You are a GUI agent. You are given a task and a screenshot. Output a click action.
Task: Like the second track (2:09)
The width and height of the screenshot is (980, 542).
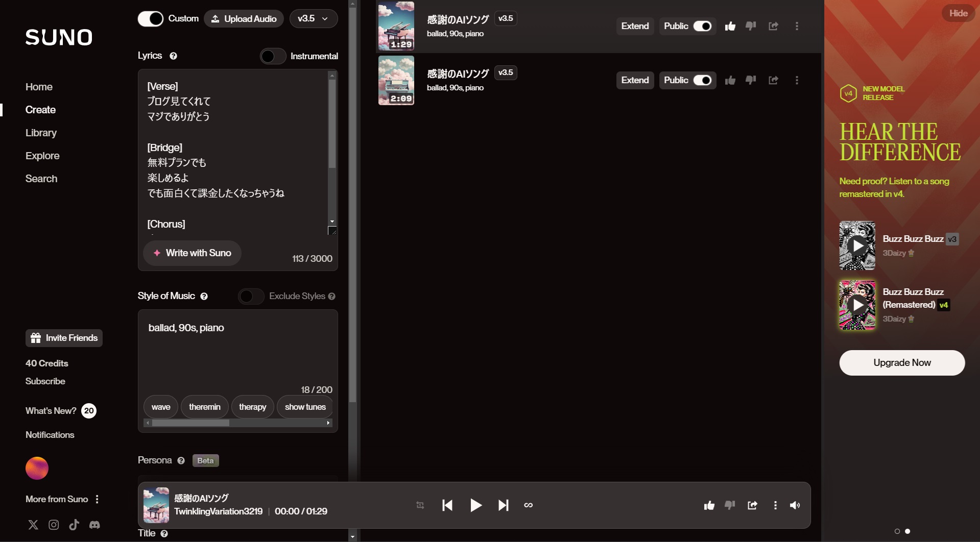point(730,80)
